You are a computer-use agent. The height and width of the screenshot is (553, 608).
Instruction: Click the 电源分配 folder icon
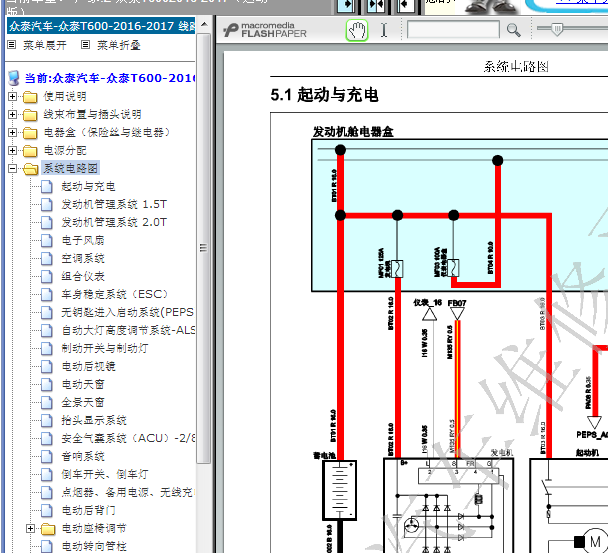click(30, 151)
